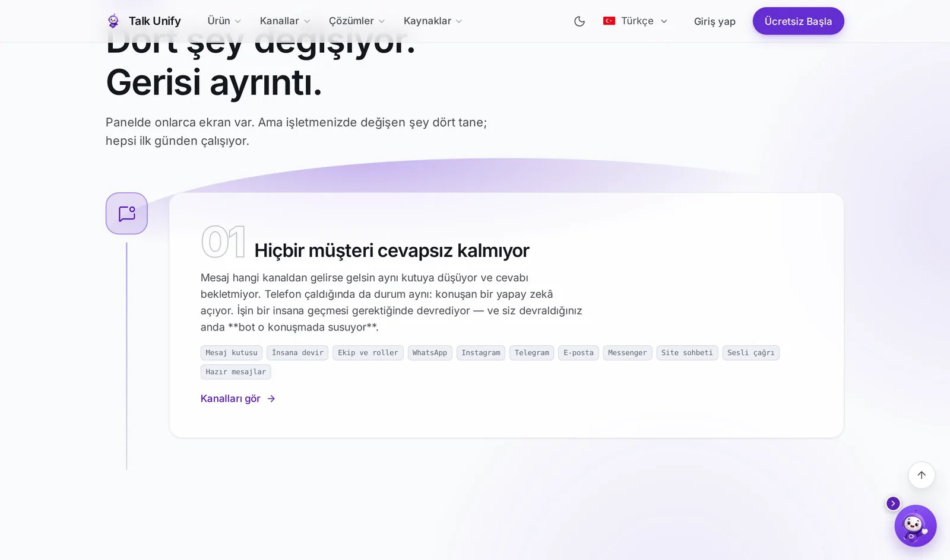Click the Instagram tag
The width and height of the screenshot is (950, 560).
[x=481, y=353]
